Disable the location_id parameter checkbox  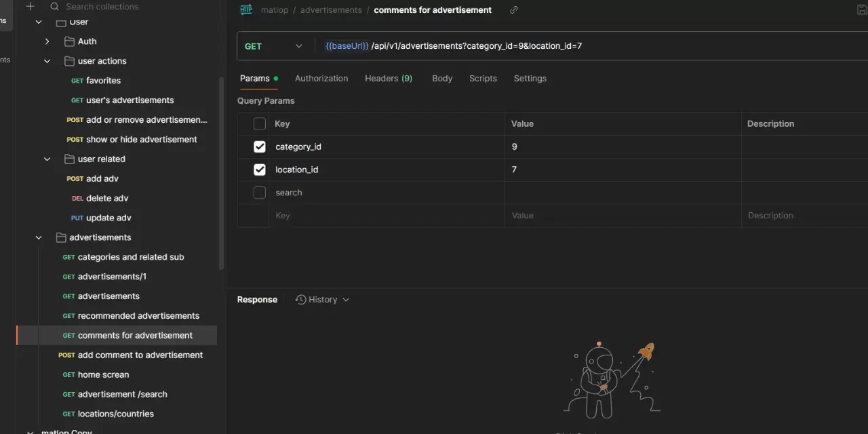click(260, 170)
